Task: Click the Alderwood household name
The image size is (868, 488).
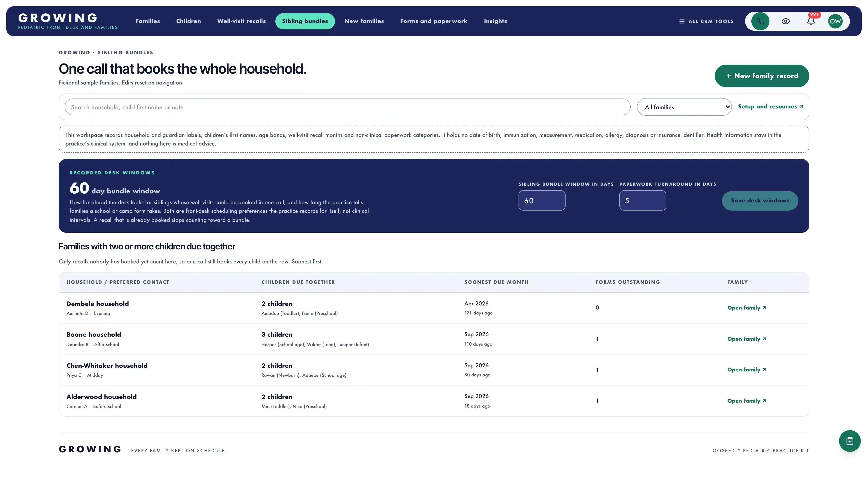Action: pyautogui.click(x=101, y=397)
